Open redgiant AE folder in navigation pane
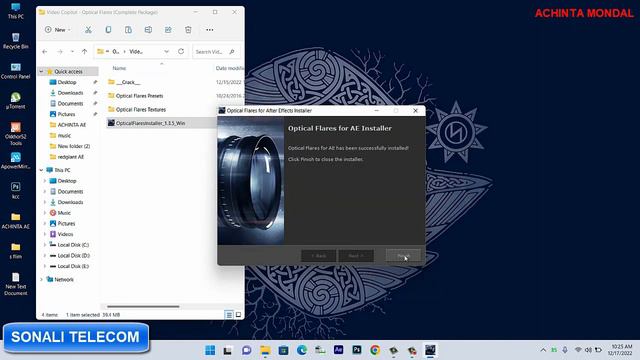Image resolution: width=640 pixels, height=360 pixels. [x=70, y=157]
